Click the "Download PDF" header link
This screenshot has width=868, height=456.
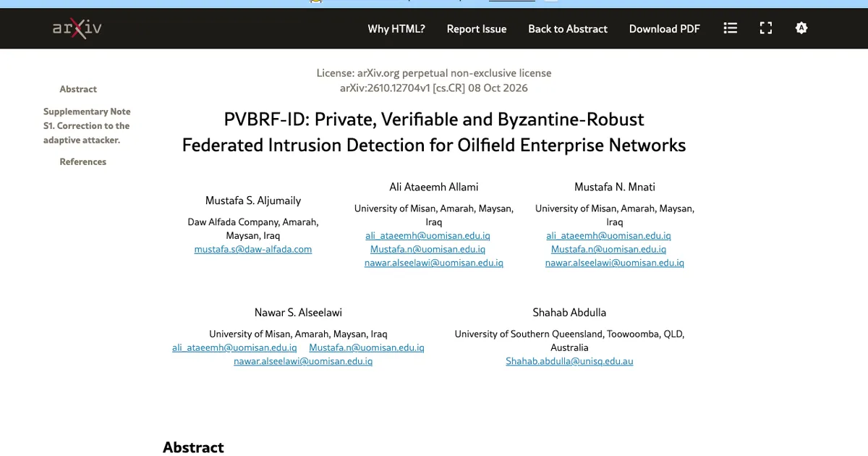(665, 29)
